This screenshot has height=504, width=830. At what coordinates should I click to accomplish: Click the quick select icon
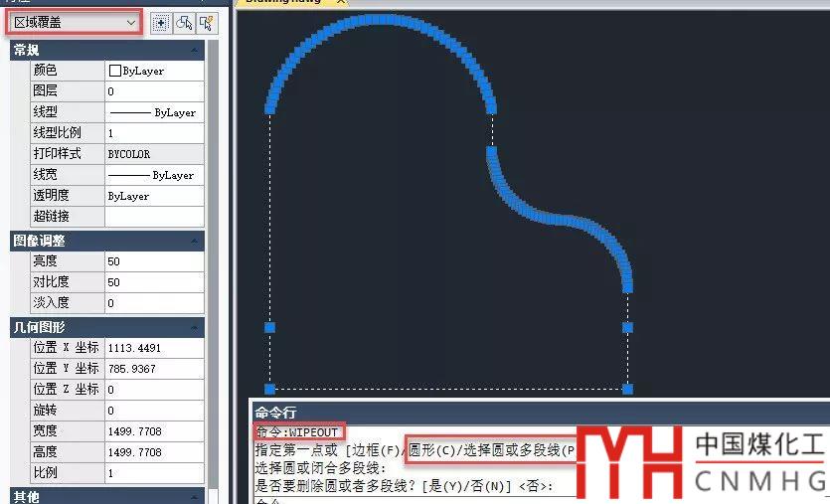(207, 22)
